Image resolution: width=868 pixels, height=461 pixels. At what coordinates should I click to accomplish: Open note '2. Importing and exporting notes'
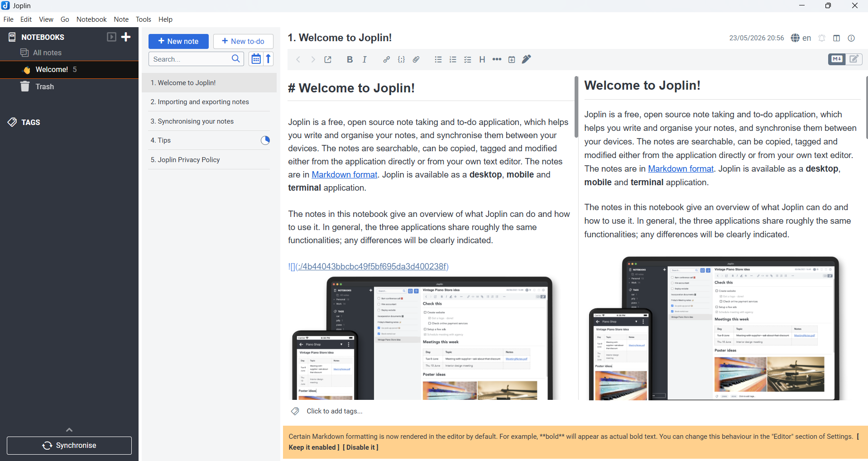click(x=209, y=102)
